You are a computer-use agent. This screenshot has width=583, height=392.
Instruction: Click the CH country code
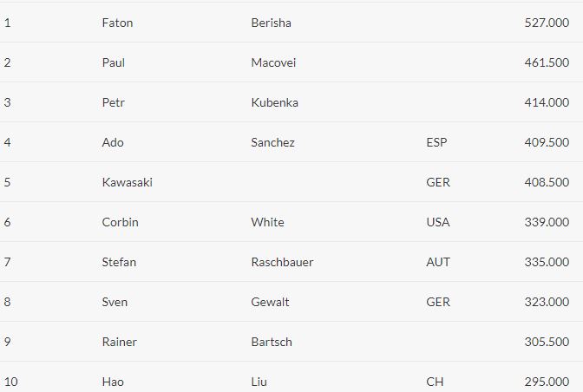point(435,382)
